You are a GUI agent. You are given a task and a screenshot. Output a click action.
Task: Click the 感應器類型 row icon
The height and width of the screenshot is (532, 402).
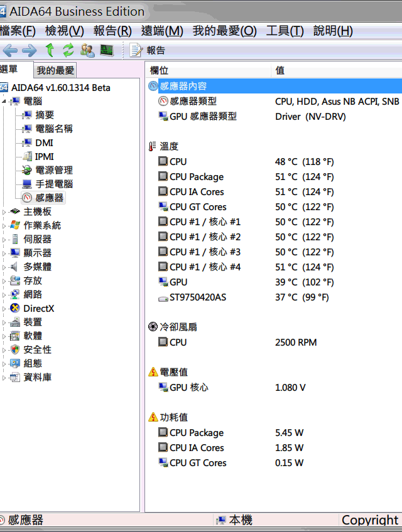pyautogui.click(x=163, y=101)
